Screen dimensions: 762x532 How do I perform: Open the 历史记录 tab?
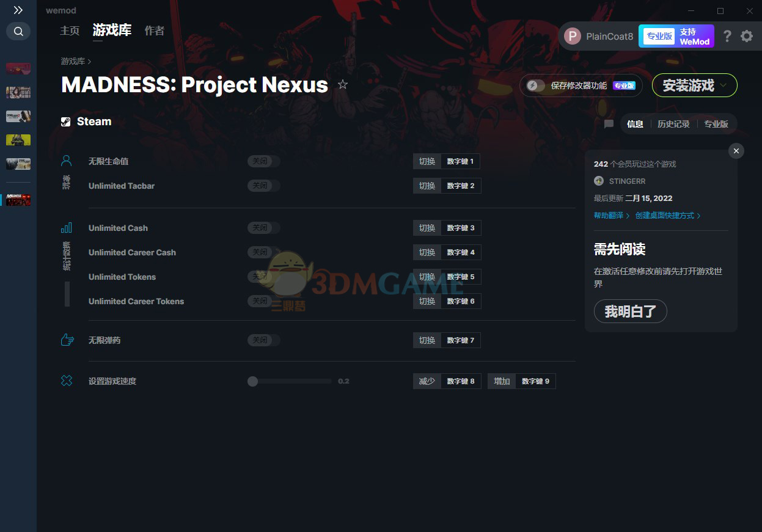(x=673, y=124)
